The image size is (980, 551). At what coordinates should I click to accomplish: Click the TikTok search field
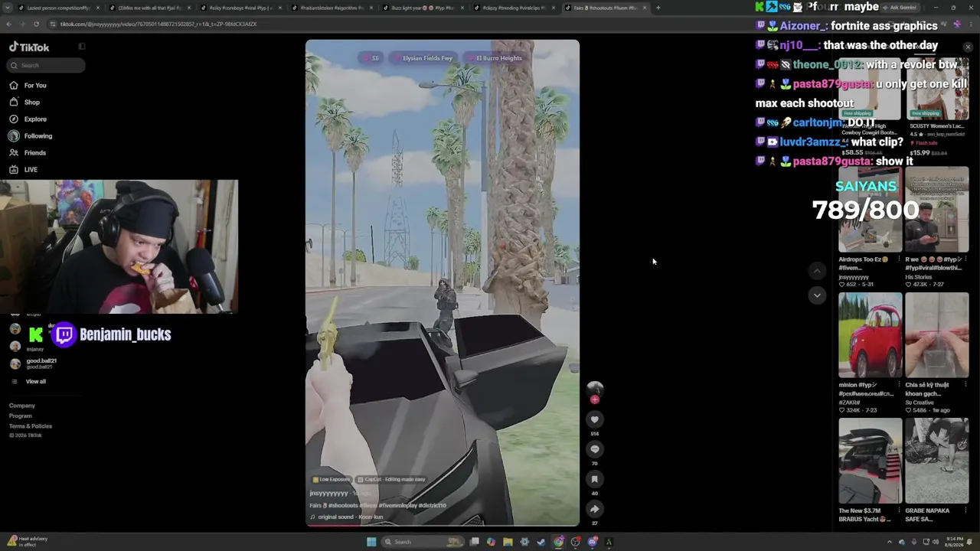[x=46, y=65]
